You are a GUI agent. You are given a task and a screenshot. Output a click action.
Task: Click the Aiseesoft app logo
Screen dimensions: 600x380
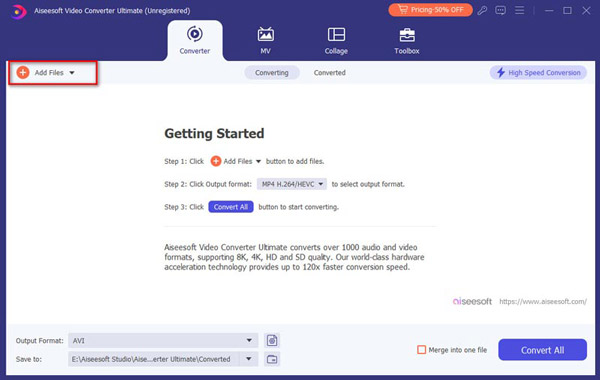pyautogui.click(x=18, y=11)
